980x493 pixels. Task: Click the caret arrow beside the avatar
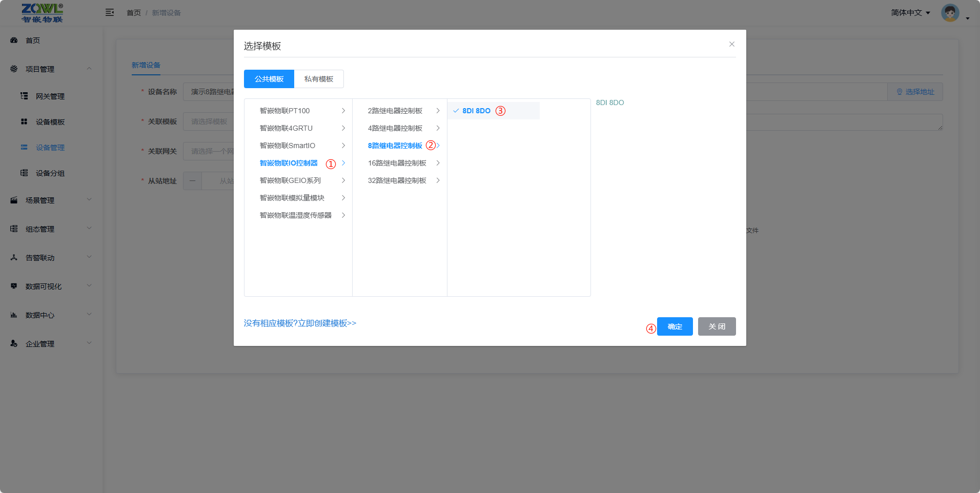point(968,18)
